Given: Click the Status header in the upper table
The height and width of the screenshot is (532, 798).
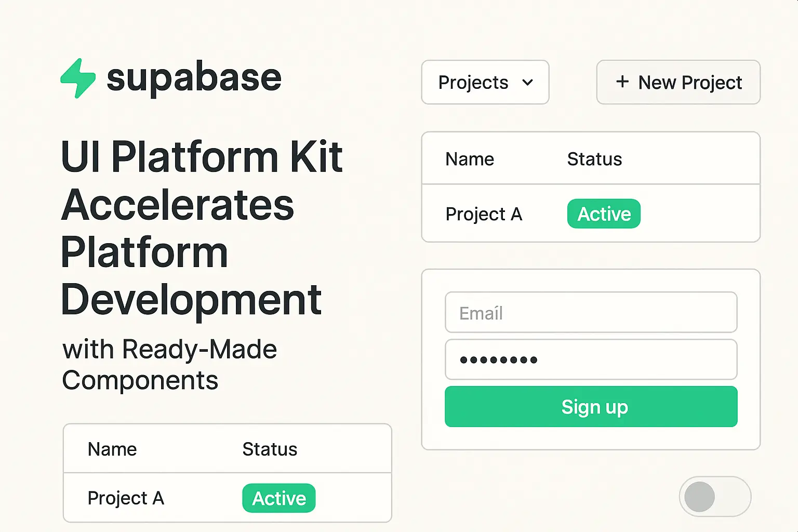Looking at the screenshot, I should click(x=594, y=159).
